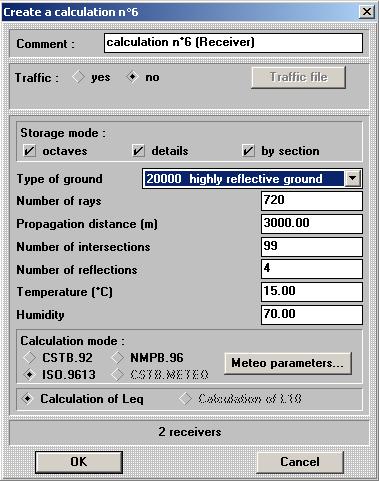Click the Number of rays field
This screenshot has width=379, height=481.
(312, 201)
